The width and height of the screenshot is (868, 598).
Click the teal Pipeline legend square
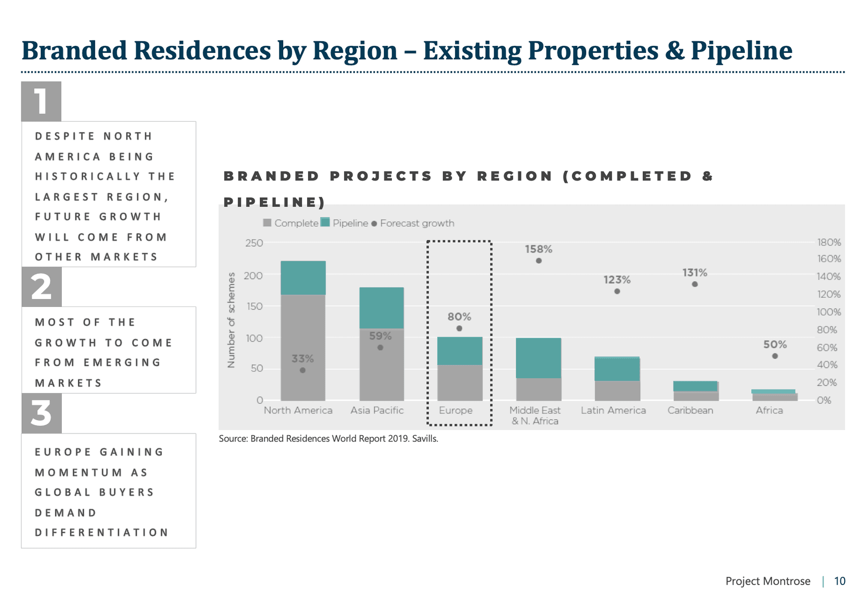[x=325, y=222]
